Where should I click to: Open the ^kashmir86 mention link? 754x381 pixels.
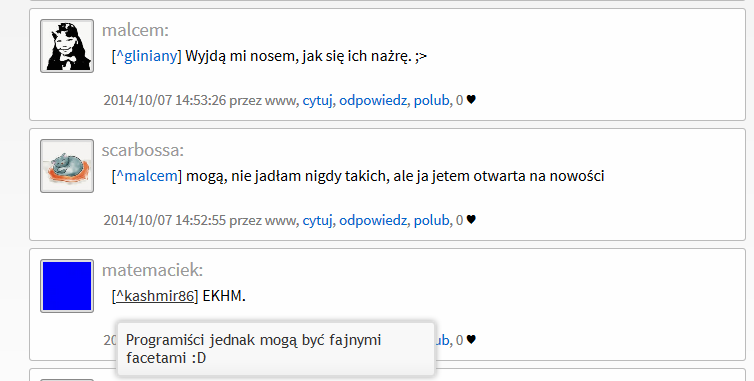coord(155,296)
